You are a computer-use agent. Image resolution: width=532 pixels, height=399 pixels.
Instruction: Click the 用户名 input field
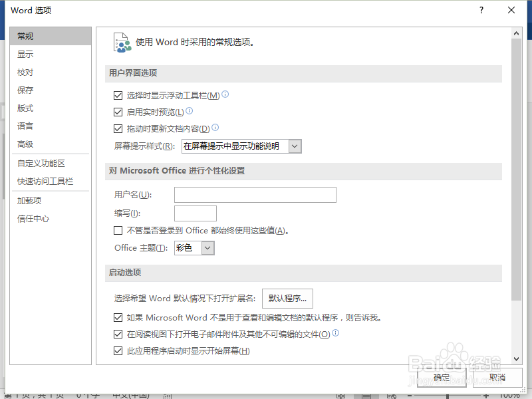tap(255, 195)
